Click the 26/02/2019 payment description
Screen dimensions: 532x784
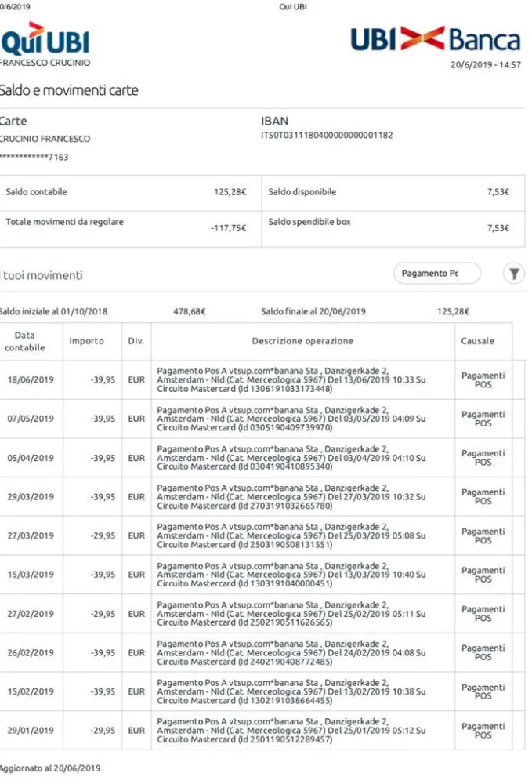tap(291, 652)
